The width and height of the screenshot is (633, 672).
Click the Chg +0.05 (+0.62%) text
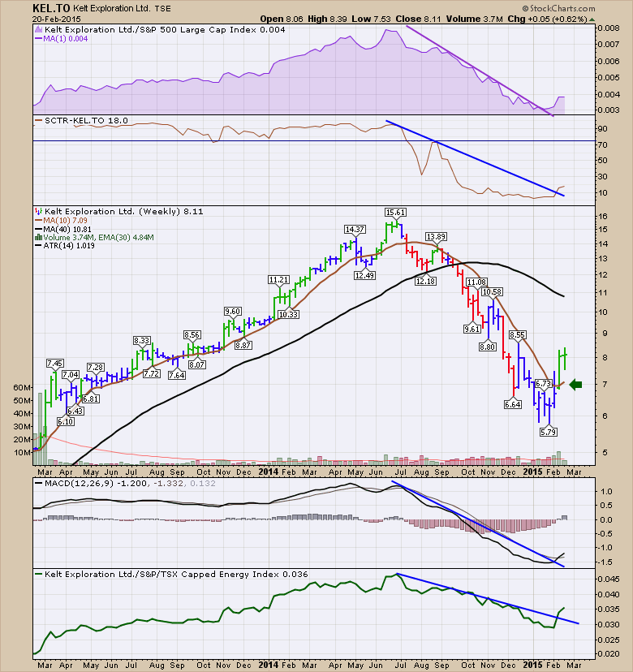pyautogui.click(x=547, y=19)
